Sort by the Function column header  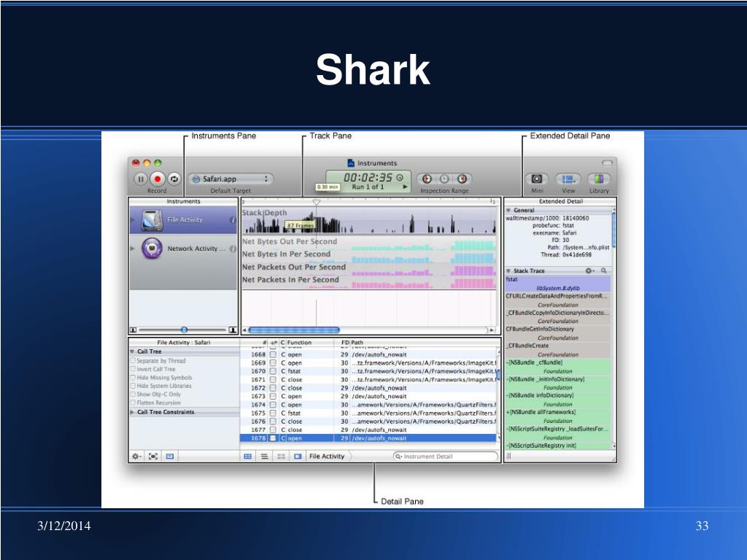(x=300, y=343)
